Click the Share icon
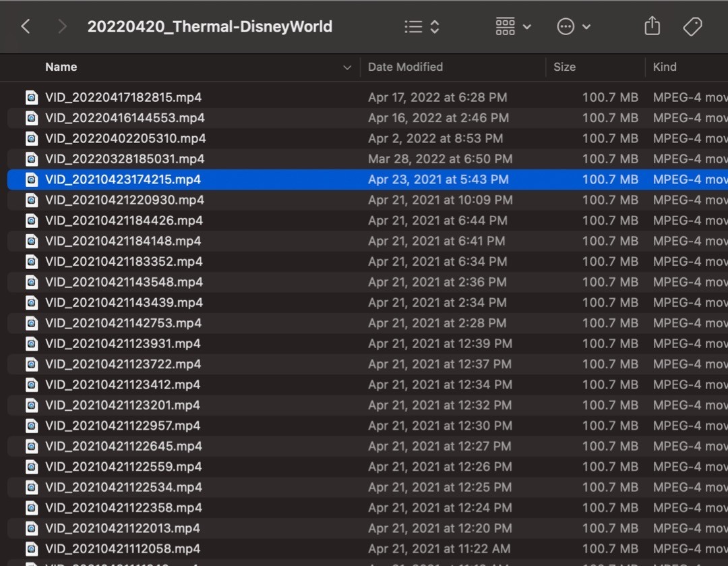 point(652,26)
